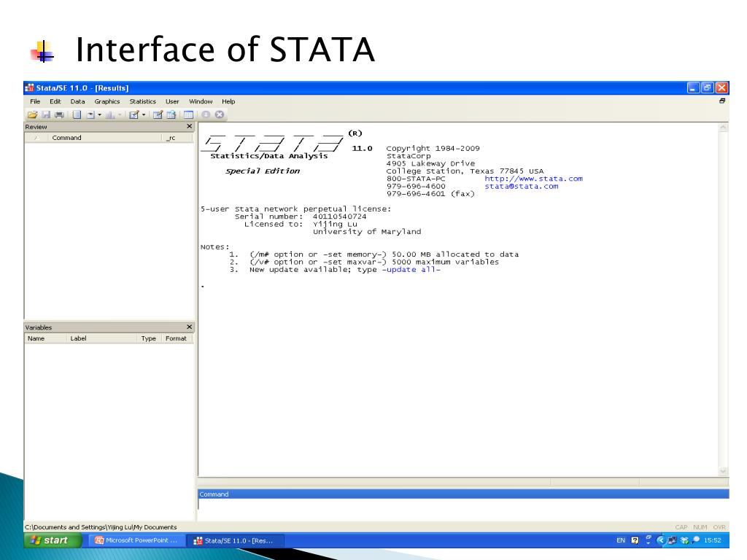747x560 pixels.
Task: Close the Review panel
Action: pos(189,126)
